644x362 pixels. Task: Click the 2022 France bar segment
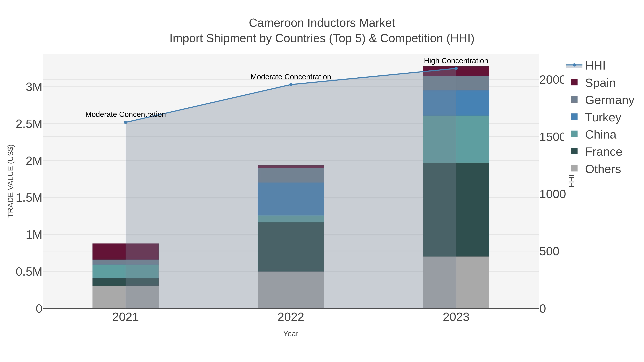click(x=291, y=247)
